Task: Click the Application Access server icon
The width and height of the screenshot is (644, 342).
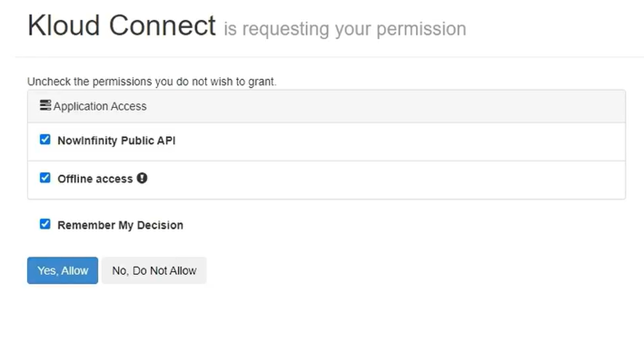Action: [x=45, y=106]
